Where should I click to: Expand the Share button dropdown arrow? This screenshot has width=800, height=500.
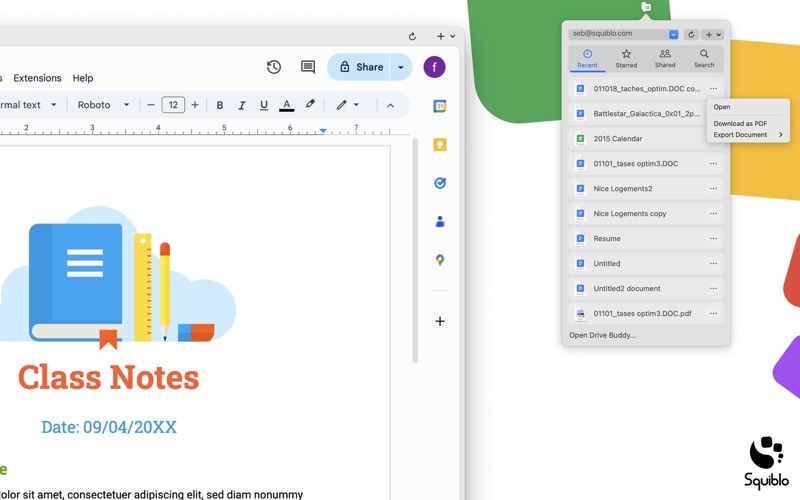click(x=401, y=67)
